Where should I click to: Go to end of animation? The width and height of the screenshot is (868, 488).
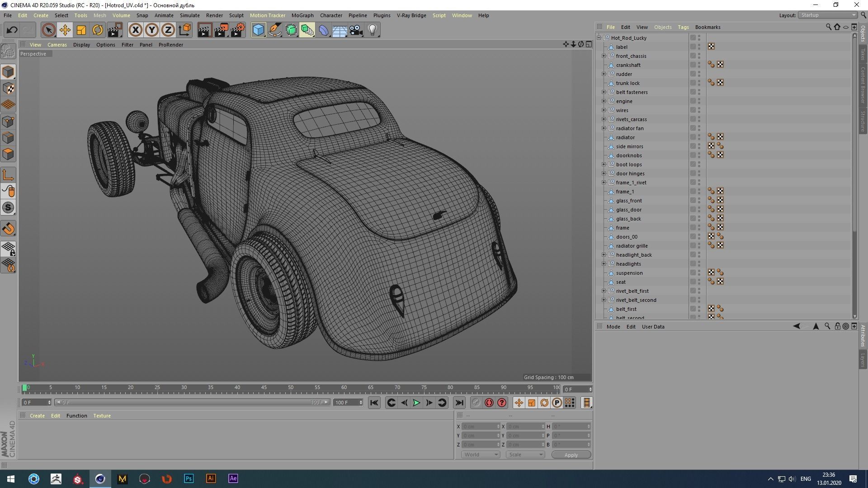459,403
